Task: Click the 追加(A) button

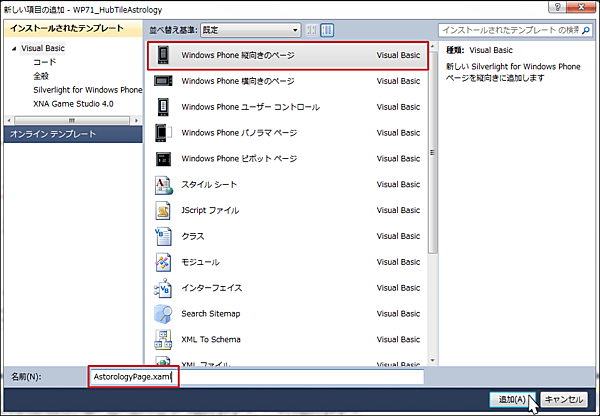Action: point(512,400)
